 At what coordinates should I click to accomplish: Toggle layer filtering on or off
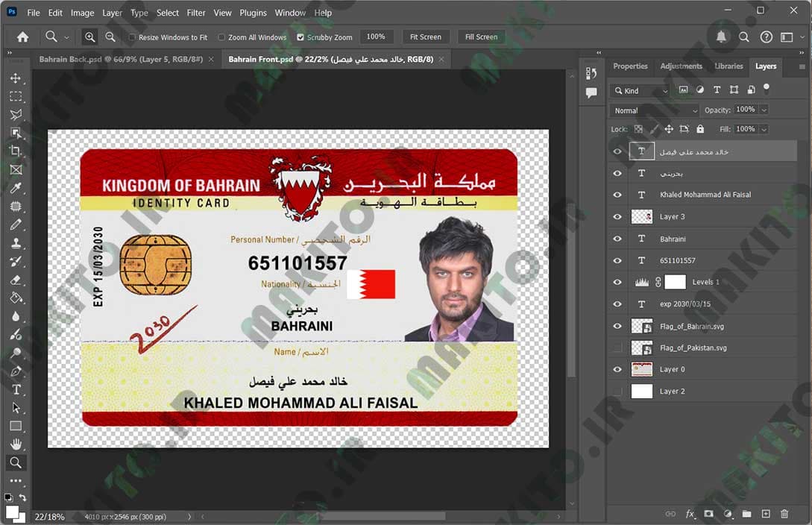coord(767,87)
